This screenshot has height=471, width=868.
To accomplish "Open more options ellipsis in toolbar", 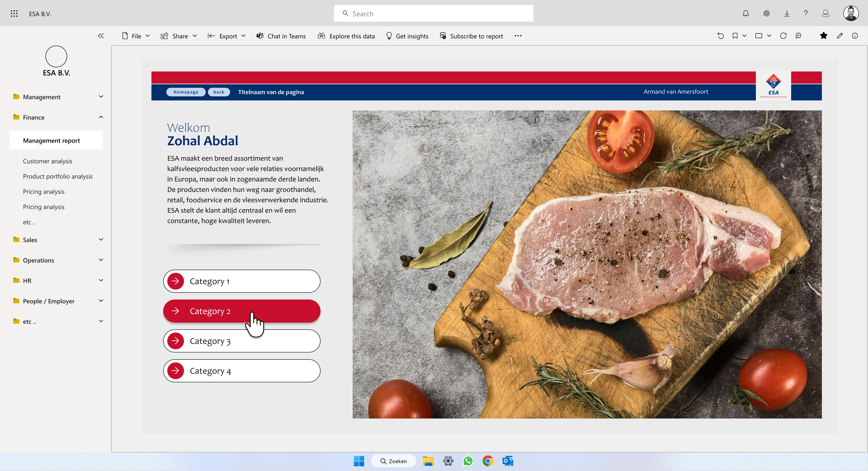I will coord(518,36).
